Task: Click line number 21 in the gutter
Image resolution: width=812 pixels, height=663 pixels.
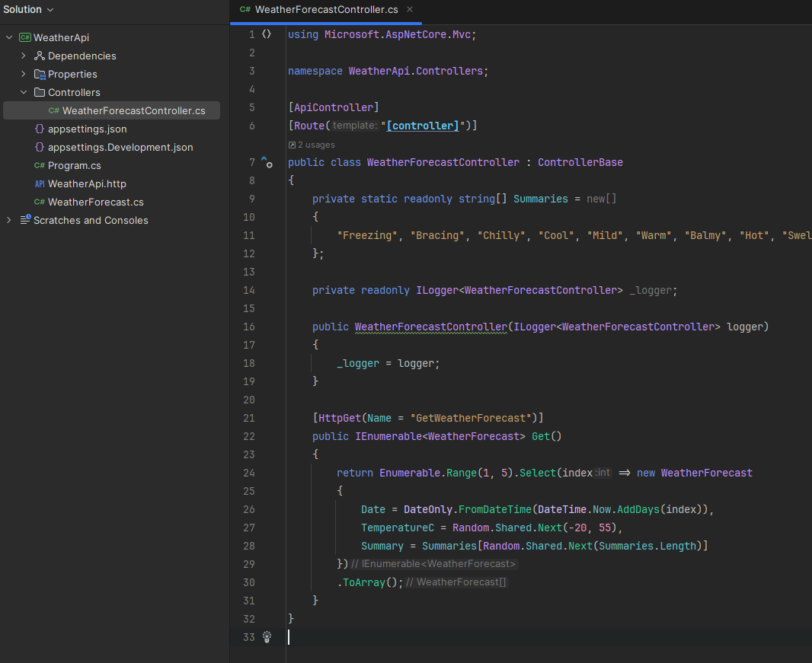Action: (249, 418)
